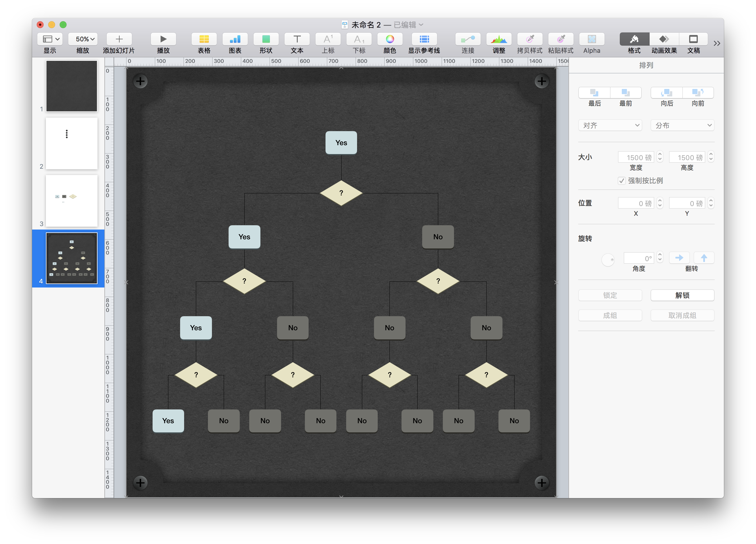Open the Adjust image icon
Viewport: 756px width, 544px height.
click(499, 39)
